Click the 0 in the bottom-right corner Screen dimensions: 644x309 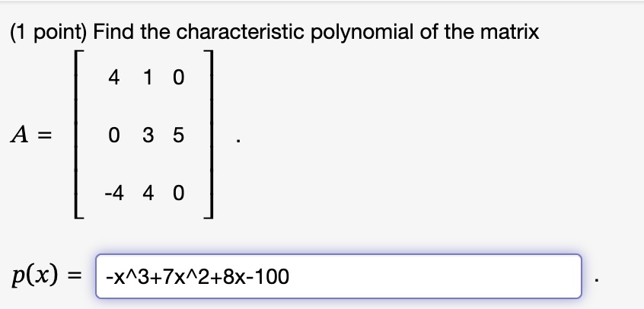[x=178, y=193]
